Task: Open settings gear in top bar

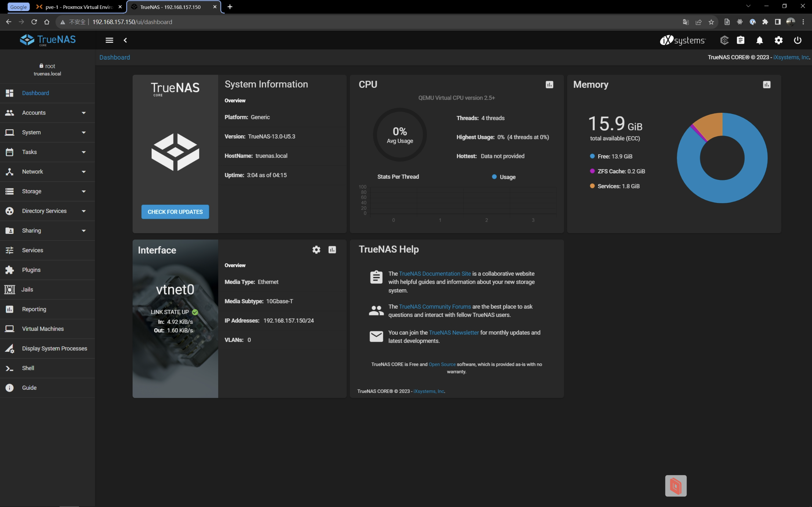Action: click(778, 40)
